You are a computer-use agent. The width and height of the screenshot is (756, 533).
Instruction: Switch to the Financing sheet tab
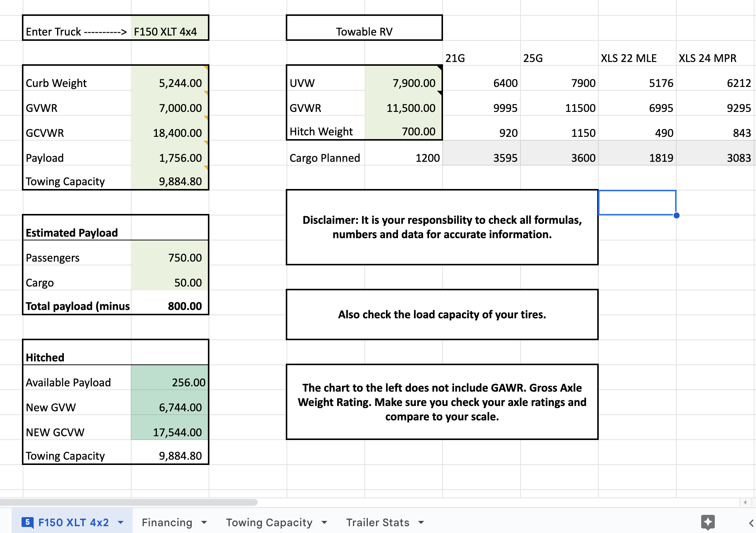tap(167, 522)
